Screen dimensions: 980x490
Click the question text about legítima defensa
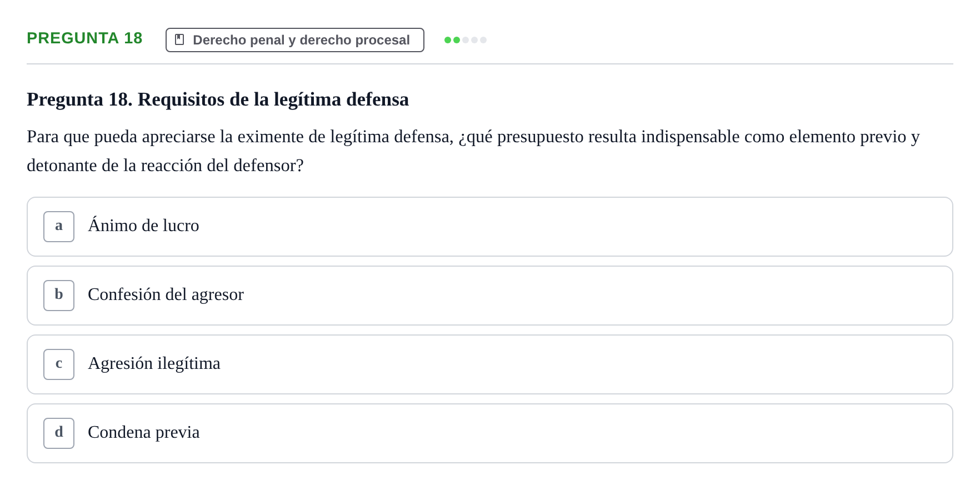[473, 151]
